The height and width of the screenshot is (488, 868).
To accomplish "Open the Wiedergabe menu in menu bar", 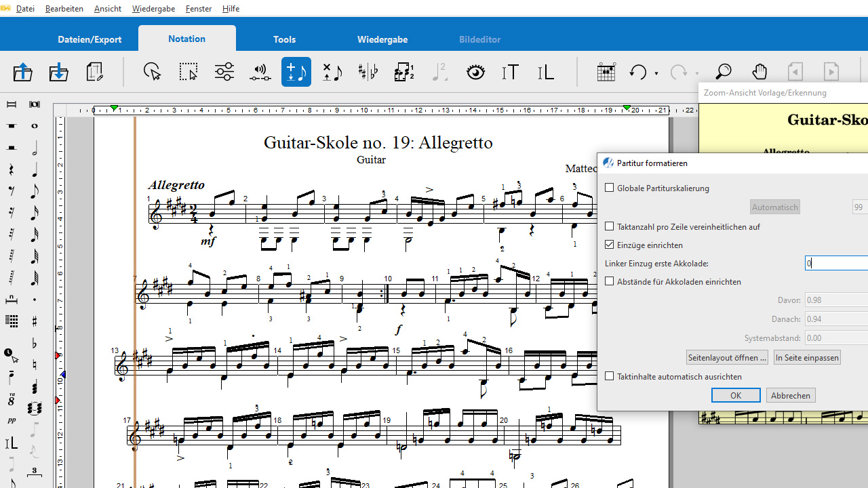I will pos(153,9).
